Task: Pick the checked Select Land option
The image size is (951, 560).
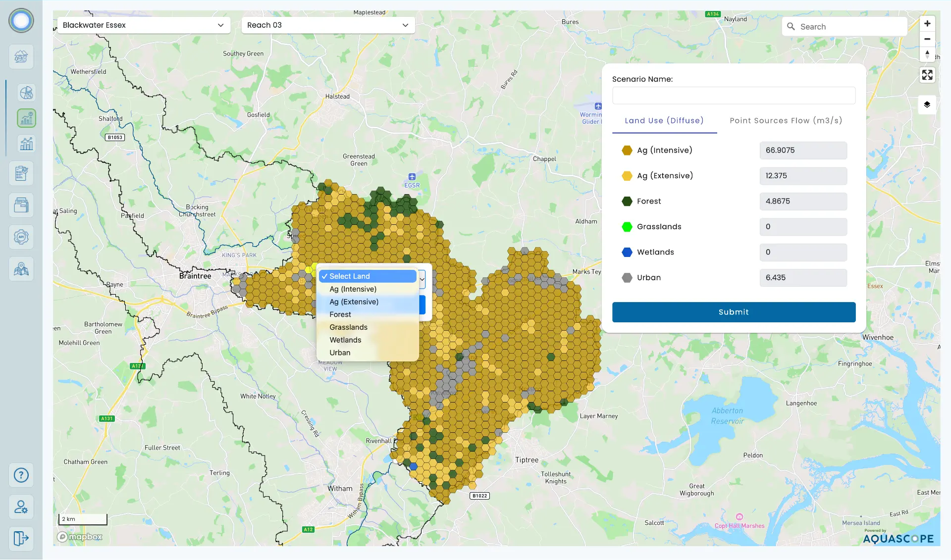Action: point(368,276)
